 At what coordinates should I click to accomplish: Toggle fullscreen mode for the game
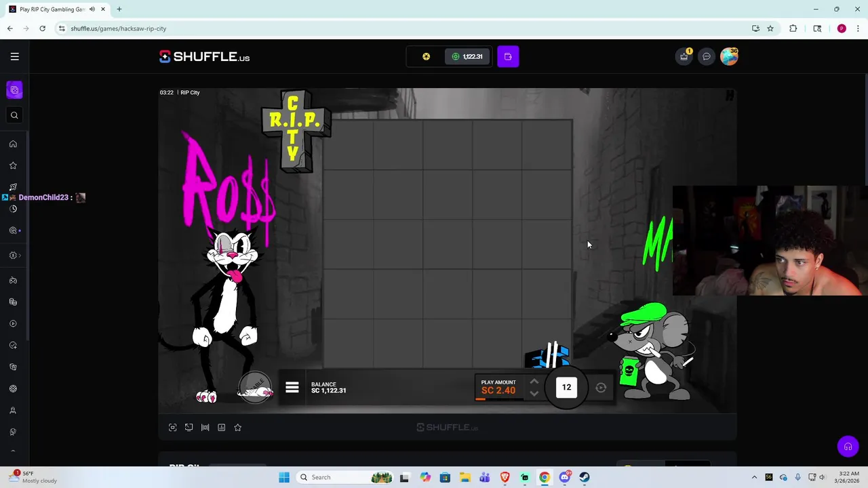[172, 428]
